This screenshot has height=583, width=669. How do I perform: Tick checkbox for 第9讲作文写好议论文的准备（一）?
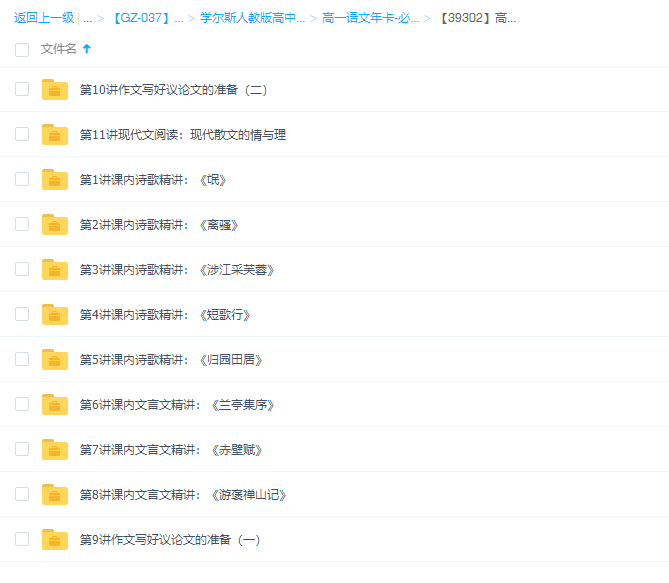(x=22, y=539)
